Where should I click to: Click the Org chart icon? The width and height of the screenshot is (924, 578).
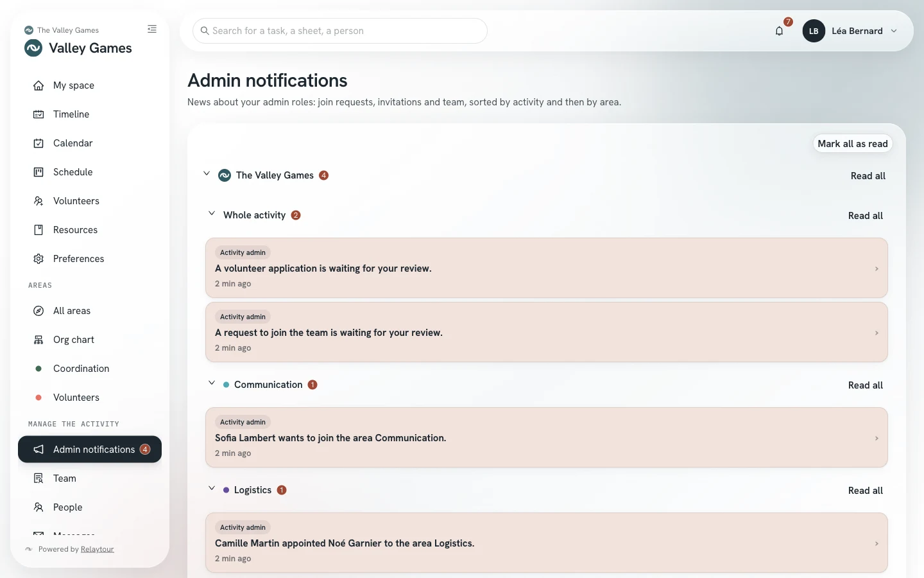coord(38,340)
